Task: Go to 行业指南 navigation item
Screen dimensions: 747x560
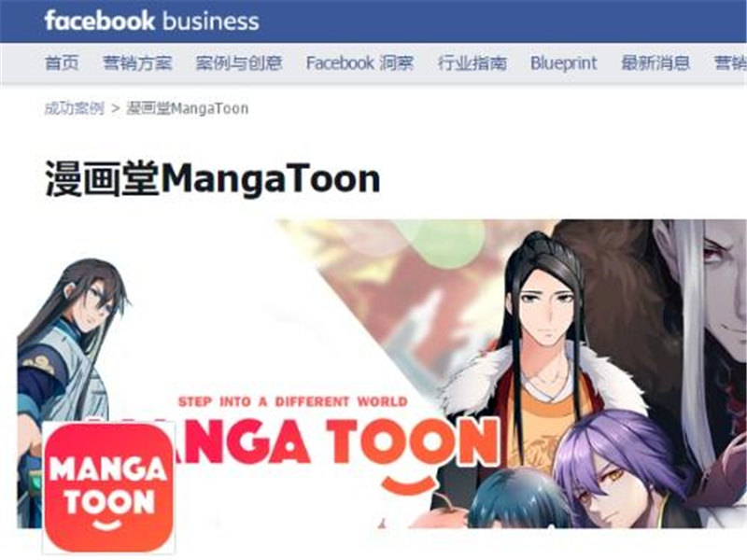Action: tap(472, 63)
